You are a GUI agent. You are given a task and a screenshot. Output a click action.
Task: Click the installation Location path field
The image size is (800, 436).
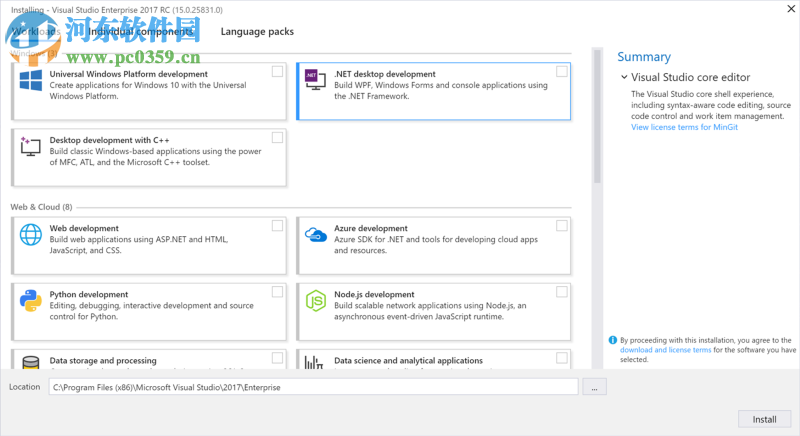click(313, 386)
